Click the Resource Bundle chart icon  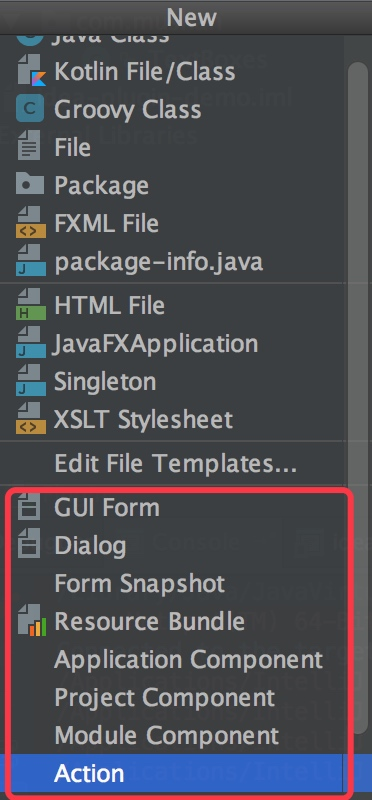(31, 621)
